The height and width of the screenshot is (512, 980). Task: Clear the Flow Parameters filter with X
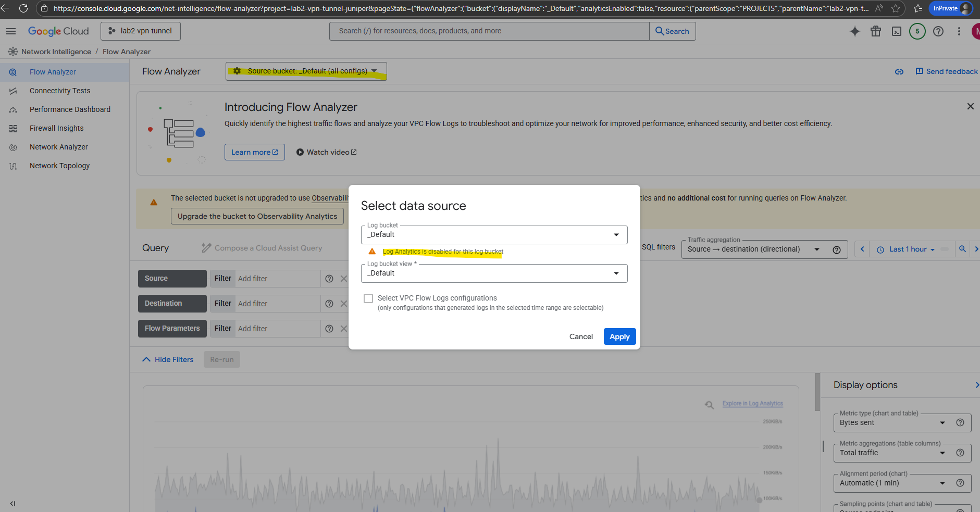coord(344,329)
